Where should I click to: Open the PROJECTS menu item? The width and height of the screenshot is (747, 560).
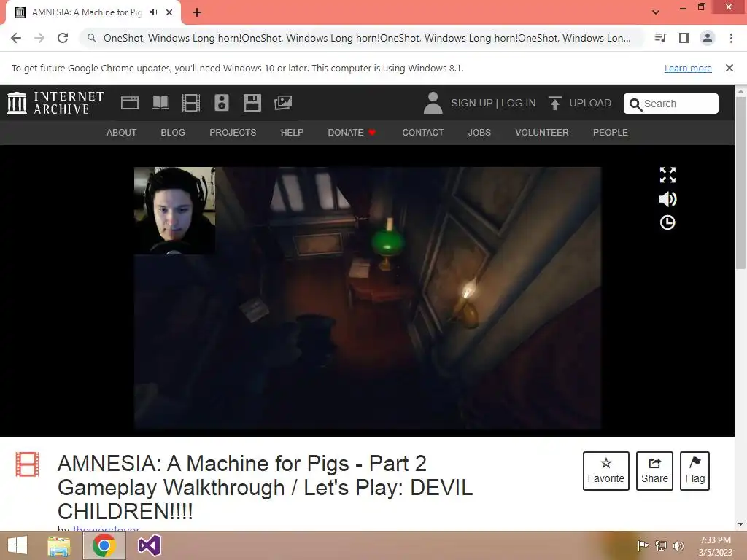233,133
